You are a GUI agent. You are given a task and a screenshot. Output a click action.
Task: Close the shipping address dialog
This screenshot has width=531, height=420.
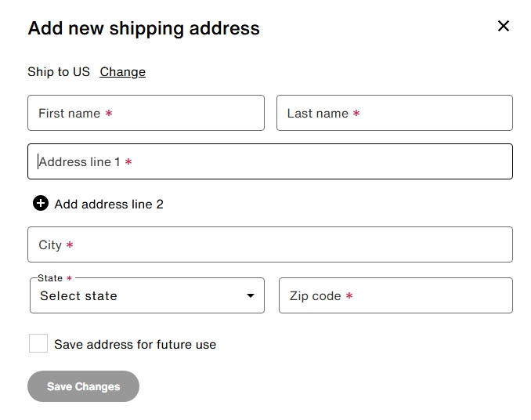(504, 26)
